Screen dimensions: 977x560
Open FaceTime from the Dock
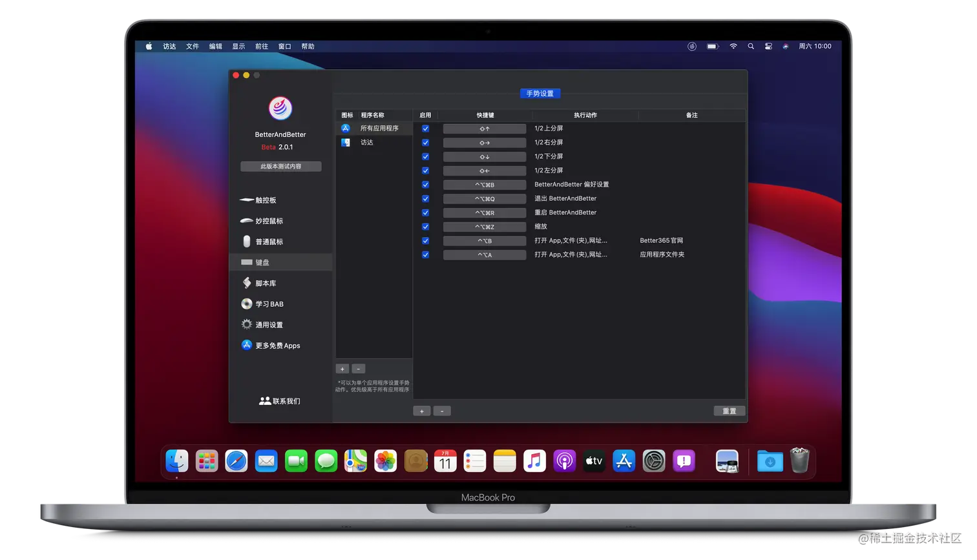[296, 461]
